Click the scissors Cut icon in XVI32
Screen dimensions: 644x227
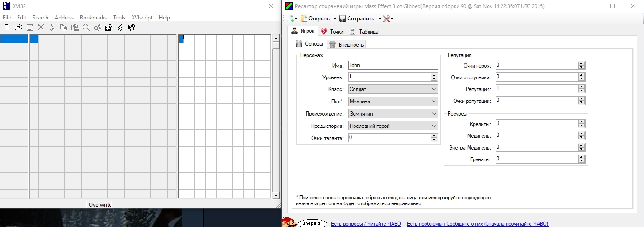click(x=52, y=28)
